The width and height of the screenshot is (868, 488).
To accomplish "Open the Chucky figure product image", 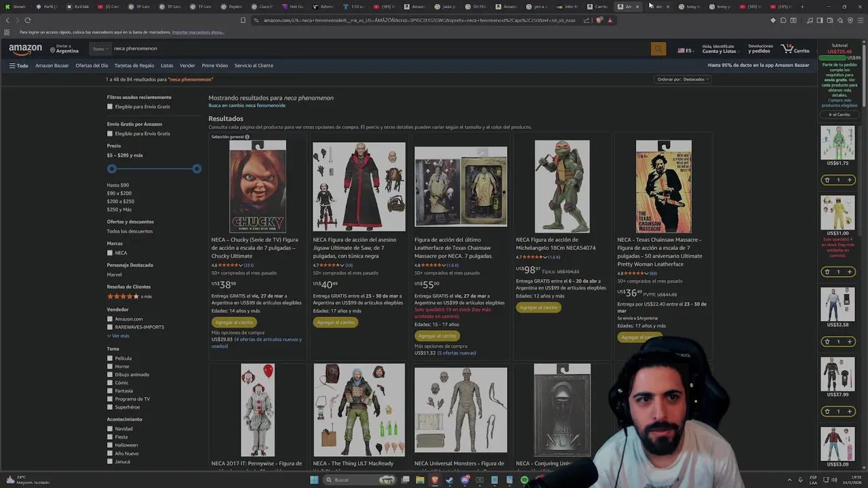I will 258,186.
